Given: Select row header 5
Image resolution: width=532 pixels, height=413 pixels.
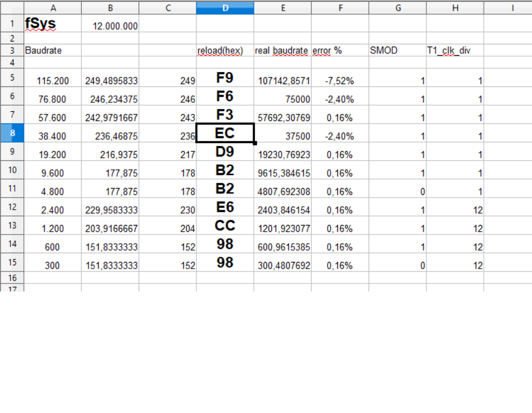Looking at the screenshot, I should [12, 77].
